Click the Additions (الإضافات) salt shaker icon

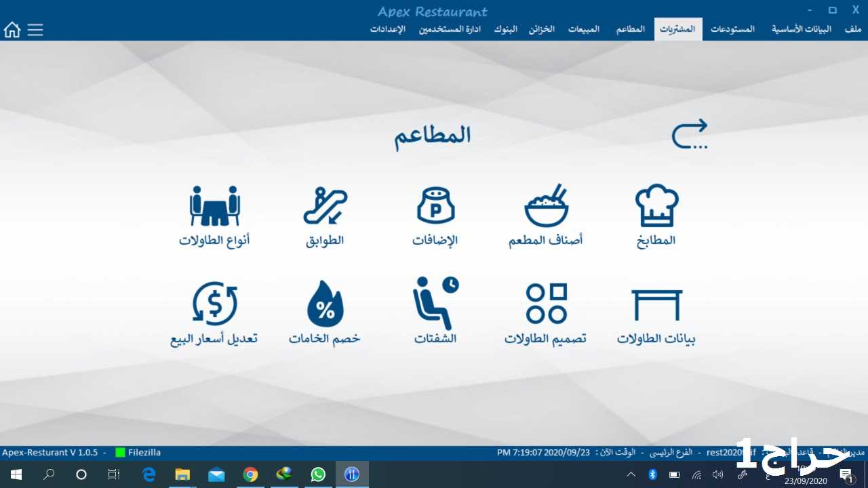tap(435, 206)
